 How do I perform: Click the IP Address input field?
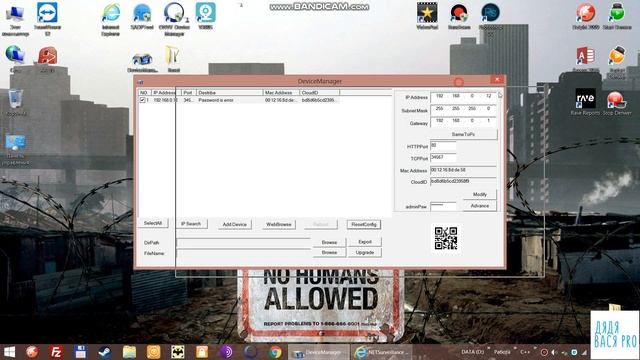tap(463, 96)
